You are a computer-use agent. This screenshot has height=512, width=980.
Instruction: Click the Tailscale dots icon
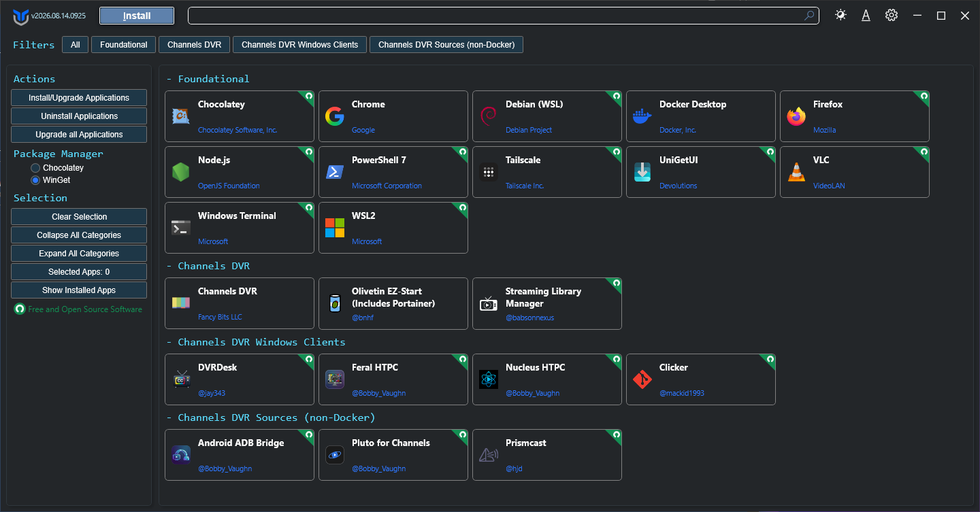[489, 172]
